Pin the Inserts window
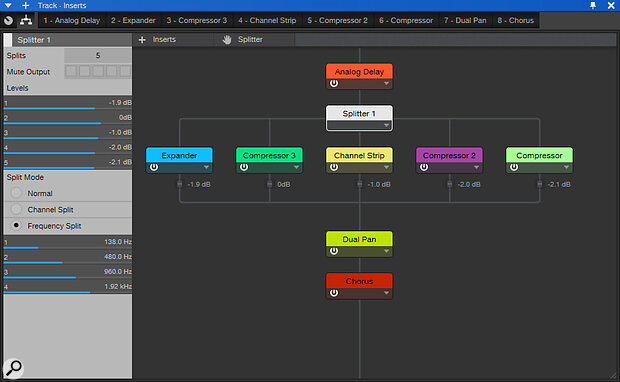The height and width of the screenshot is (382, 620). pyautogui.click(x=593, y=6)
